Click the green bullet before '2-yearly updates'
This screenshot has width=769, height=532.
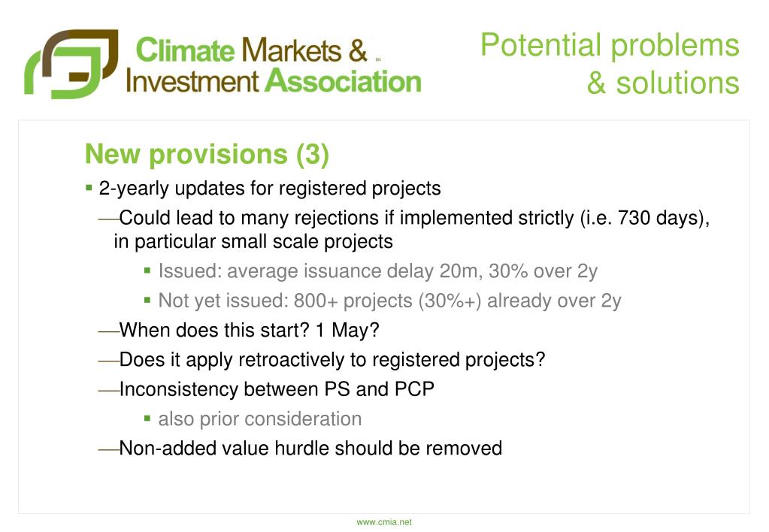point(89,187)
